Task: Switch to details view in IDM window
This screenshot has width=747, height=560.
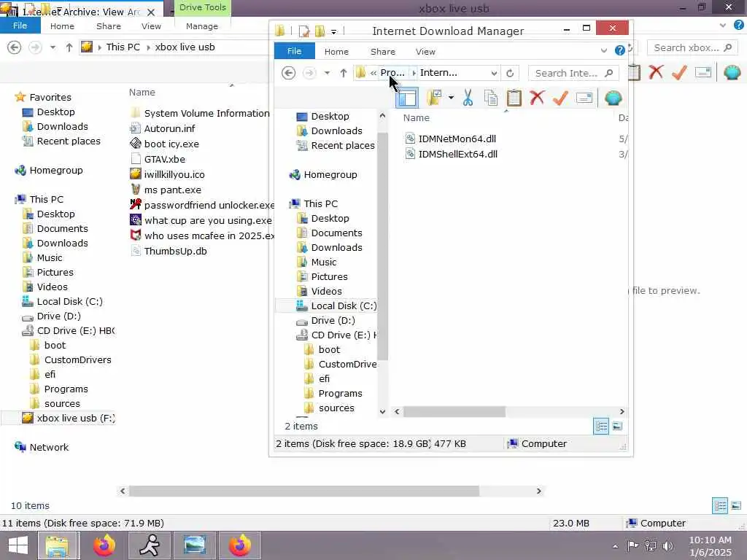Action: [x=601, y=426]
